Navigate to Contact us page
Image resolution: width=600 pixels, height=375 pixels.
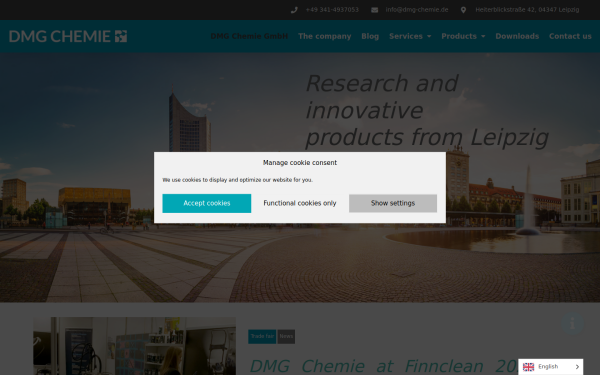[x=570, y=36]
